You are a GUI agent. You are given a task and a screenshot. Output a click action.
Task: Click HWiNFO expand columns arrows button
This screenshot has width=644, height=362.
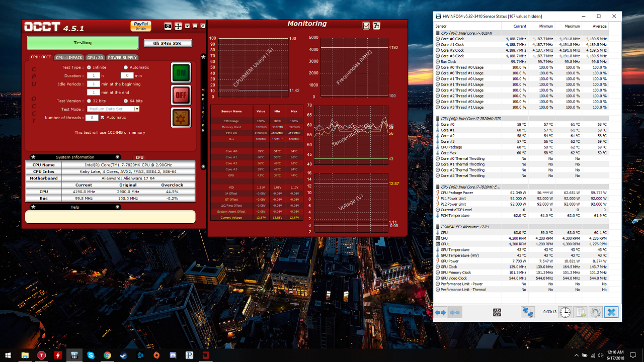[x=441, y=312]
